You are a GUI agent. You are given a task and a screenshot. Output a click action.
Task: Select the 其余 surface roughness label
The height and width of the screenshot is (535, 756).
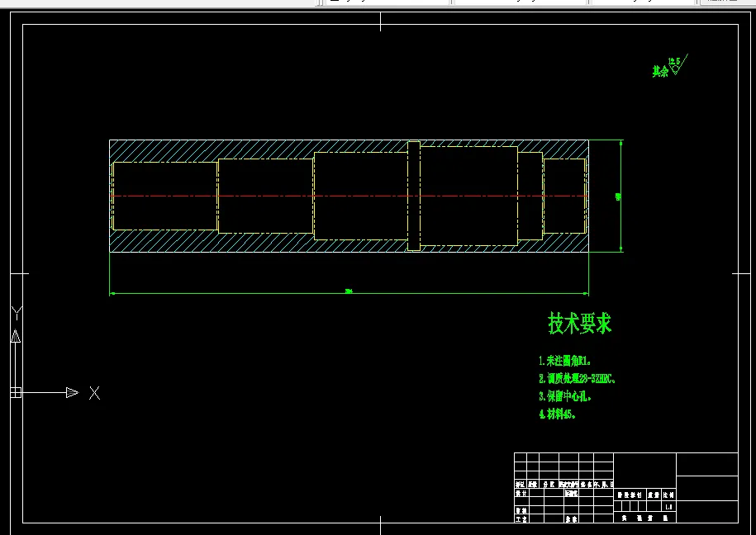point(660,72)
